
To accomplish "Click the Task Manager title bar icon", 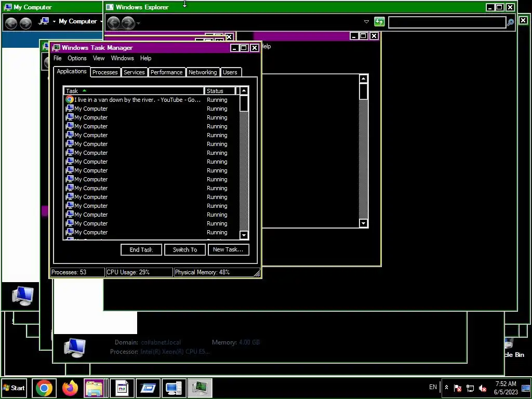I will 56,47.
